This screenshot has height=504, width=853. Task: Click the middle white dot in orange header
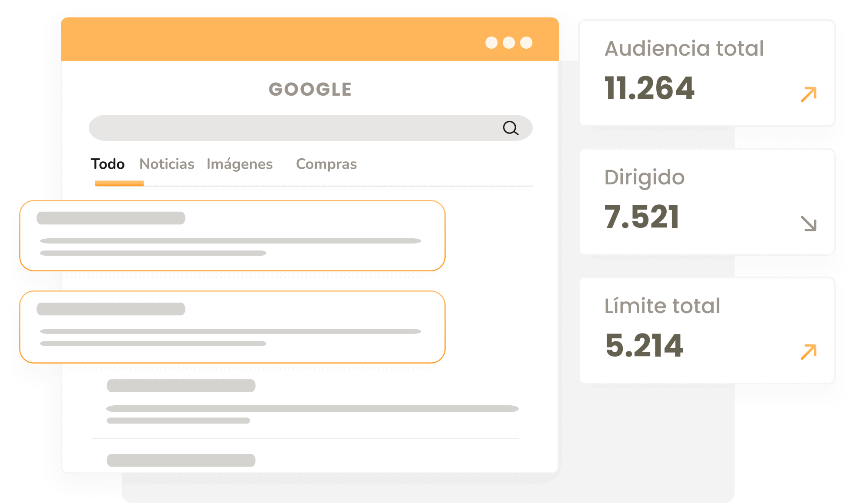click(x=509, y=43)
